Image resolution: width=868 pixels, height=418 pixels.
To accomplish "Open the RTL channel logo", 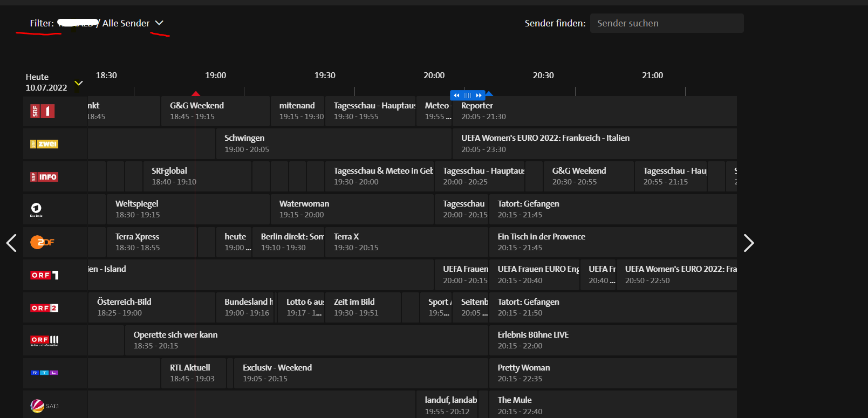I will click(x=44, y=373).
